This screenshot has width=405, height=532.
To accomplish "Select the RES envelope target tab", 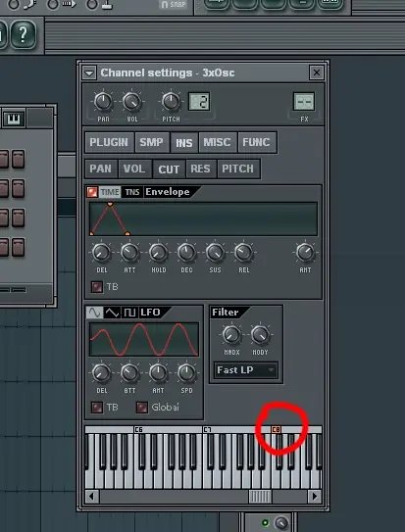I will [201, 169].
